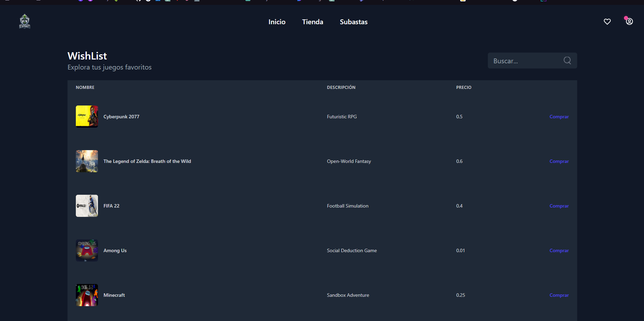Click the 0.4 price value
Image resolution: width=644 pixels, height=321 pixels.
pyautogui.click(x=459, y=206)
